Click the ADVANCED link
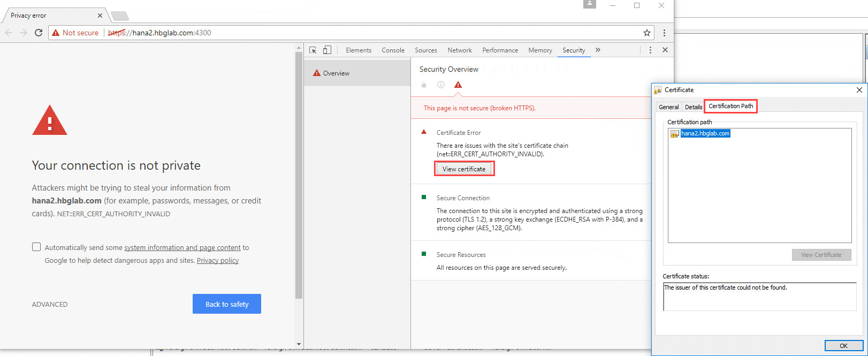Image resolution: width=868 pixels, height=356 pixels. 50,305
